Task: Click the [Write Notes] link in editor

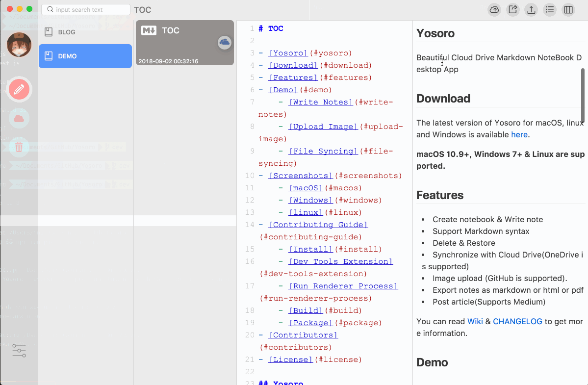Action: (321, 102)
